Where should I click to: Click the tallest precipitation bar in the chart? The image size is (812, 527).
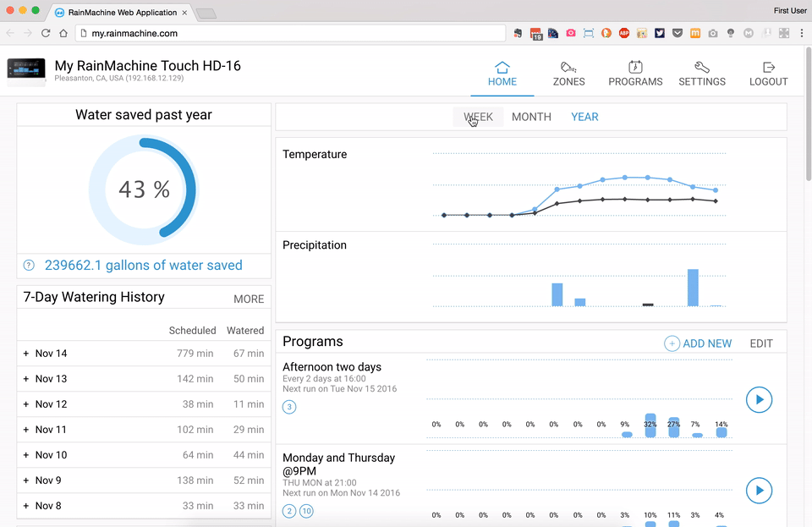click(x=693, y=288)
